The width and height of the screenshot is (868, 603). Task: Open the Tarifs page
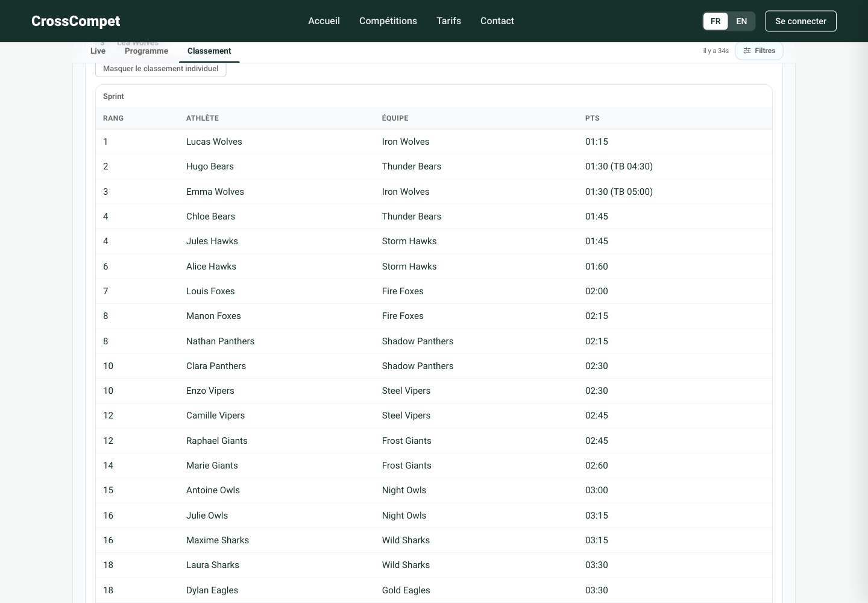pyautogui.click(x=448, y=21)
